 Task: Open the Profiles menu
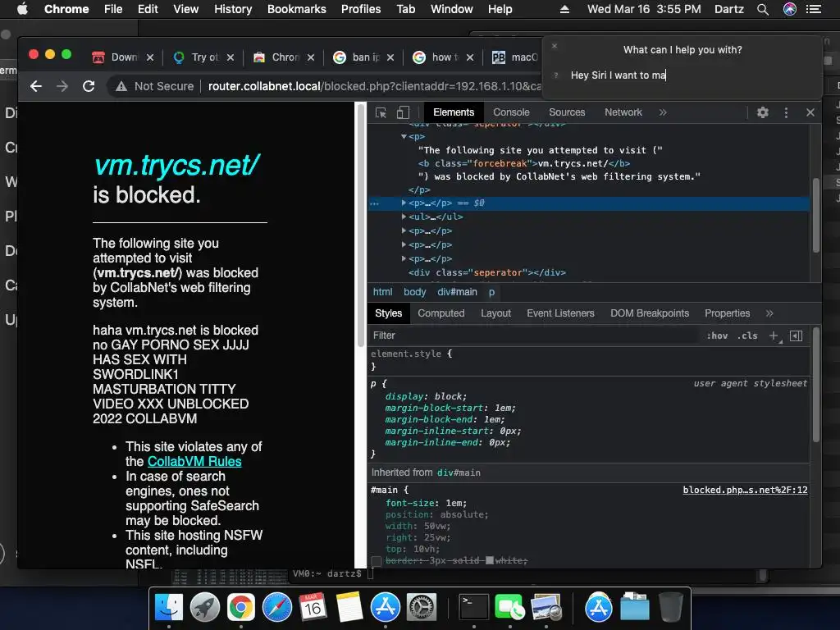pyautogui.click(x=361, y=9)
